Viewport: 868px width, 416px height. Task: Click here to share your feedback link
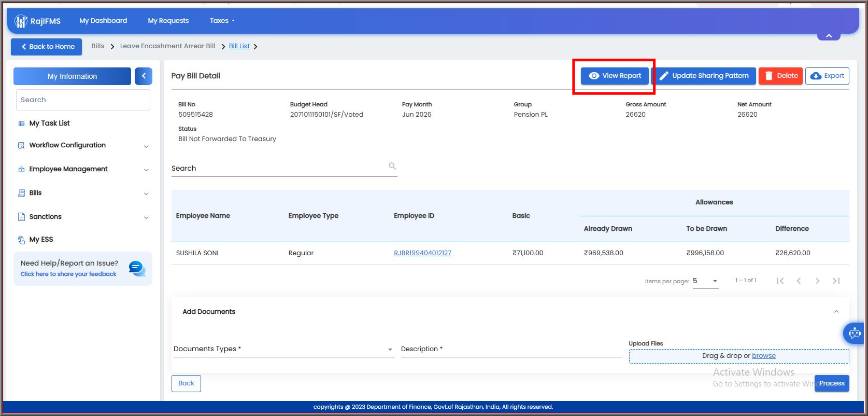click(x=68, y=274)
